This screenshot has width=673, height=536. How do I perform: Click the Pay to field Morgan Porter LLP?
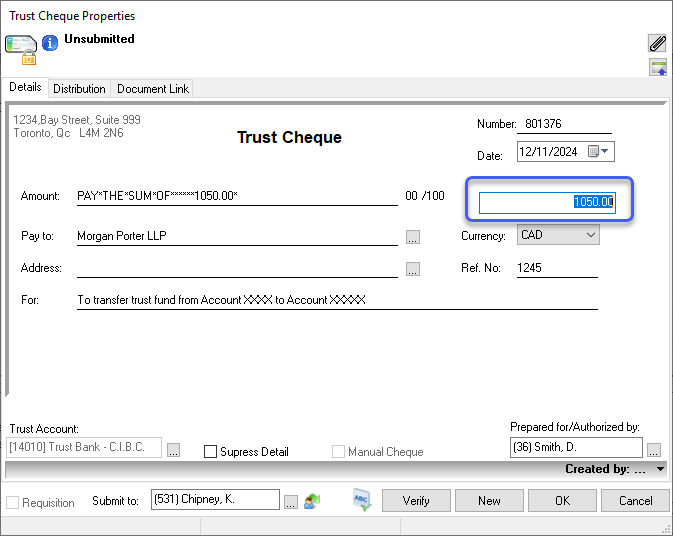[x=237, y=236]
